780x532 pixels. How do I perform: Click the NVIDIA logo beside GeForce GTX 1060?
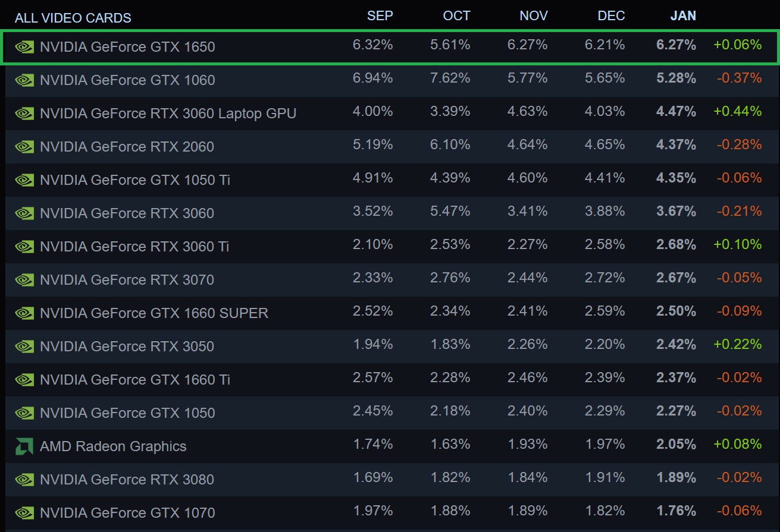coord(24,80)
